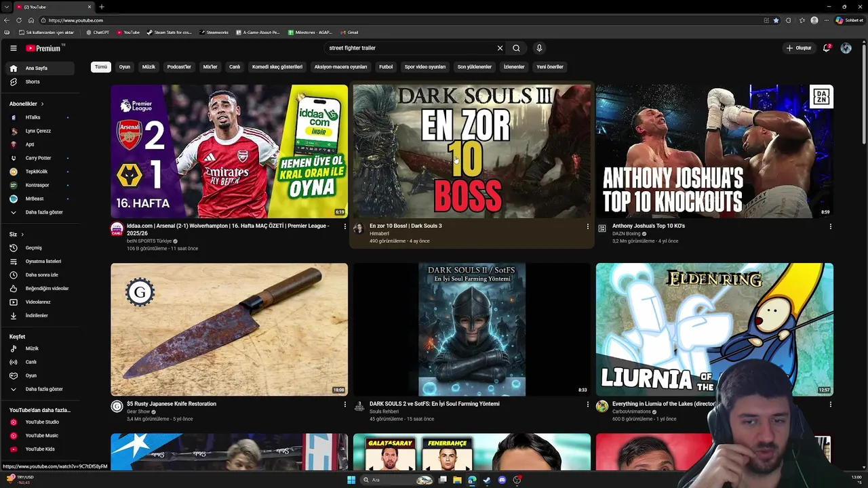
Task: Play the Anthony Joshua knockouts thumbnail
Action: [715, 151]
